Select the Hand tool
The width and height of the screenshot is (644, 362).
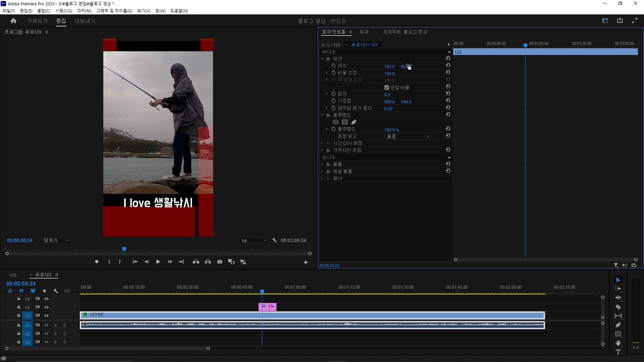(618, 343)
